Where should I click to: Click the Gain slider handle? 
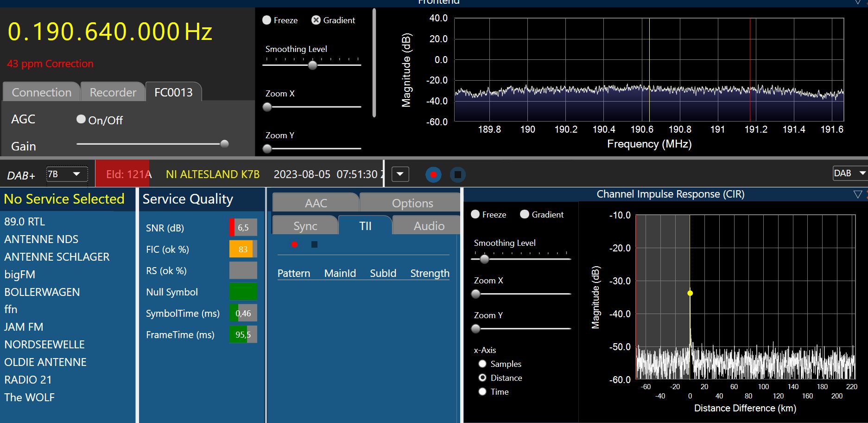tap(224, 144)
